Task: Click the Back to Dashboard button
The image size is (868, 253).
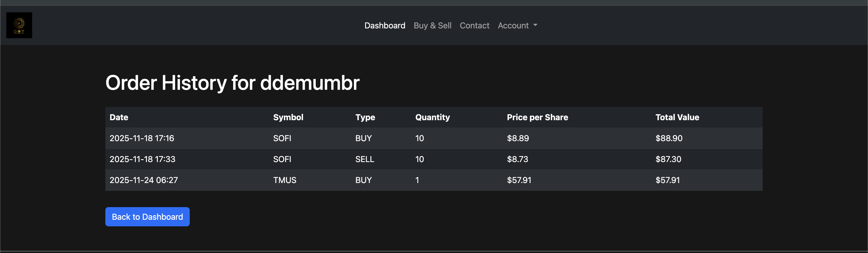Action: 147,217
